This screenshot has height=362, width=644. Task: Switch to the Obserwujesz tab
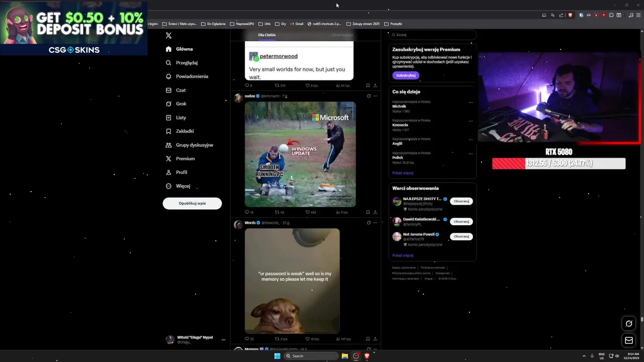coord(342,35)
